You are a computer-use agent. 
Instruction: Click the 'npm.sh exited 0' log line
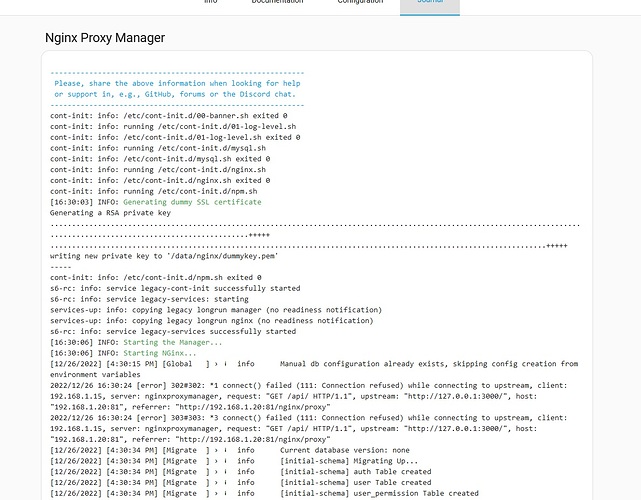point(156,278)
